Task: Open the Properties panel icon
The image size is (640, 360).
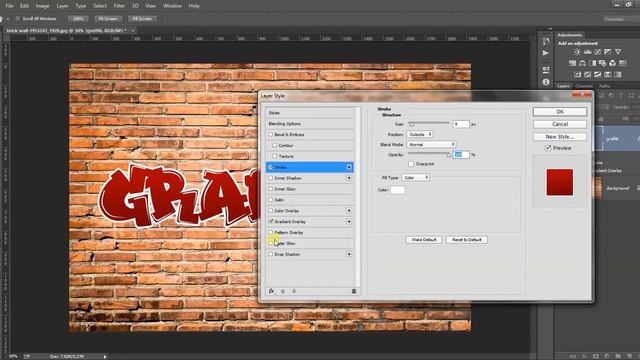Action: [x=546, y=69]
